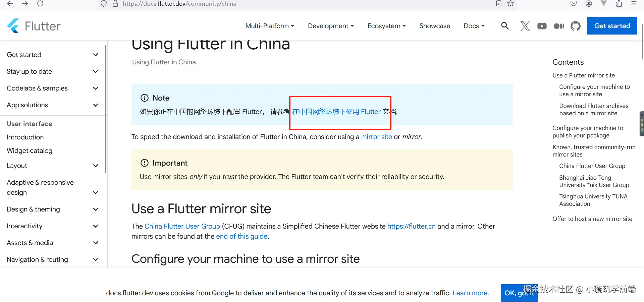This screenshot has width=644, height=302.
Task: Open Widget catalog in sidebar
Action: pos(30,150)
